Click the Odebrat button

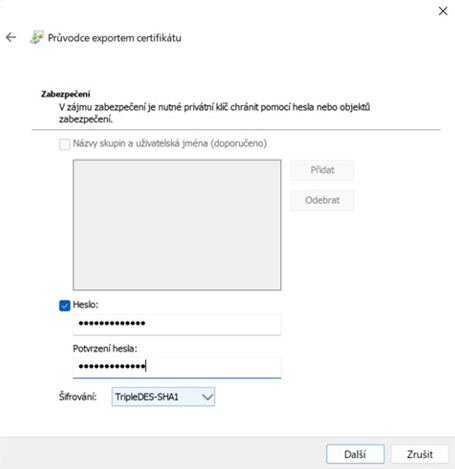coord(322,200)
